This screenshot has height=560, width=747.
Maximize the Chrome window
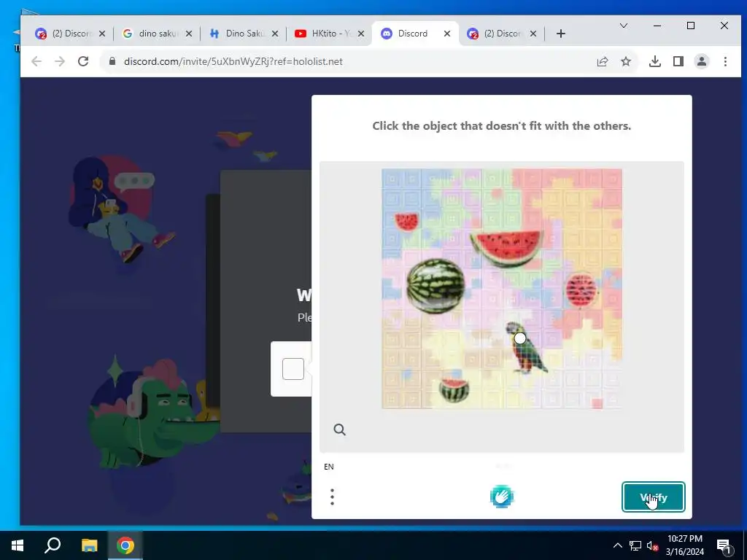click(691, 26)
